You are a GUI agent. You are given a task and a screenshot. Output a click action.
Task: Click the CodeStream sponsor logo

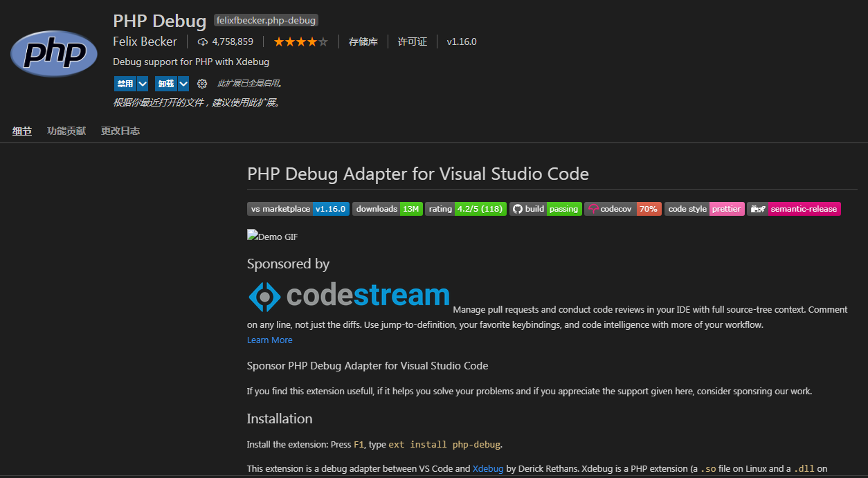(x=350, y=296)
